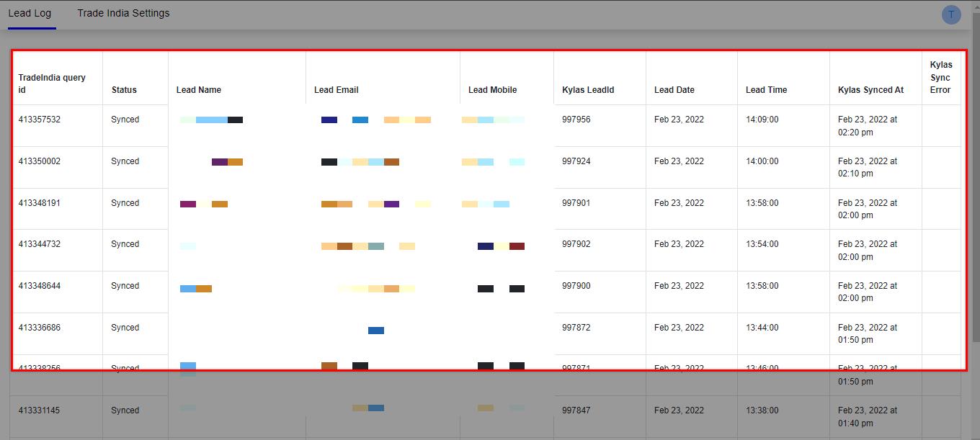Click lead time 13:44:00
Image resolution: width=980 pixels, height=440 pixels.
[762, 328]
